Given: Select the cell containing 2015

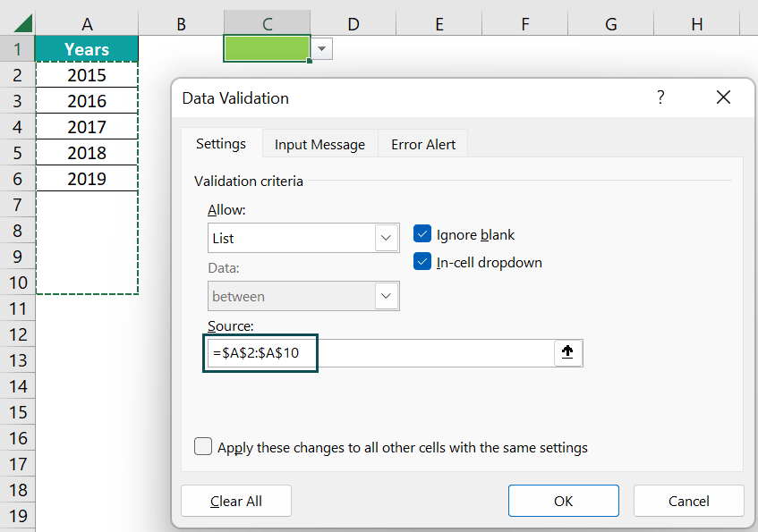Looking at the screenshot, I should pyautogui.click(x=86, y=75).
